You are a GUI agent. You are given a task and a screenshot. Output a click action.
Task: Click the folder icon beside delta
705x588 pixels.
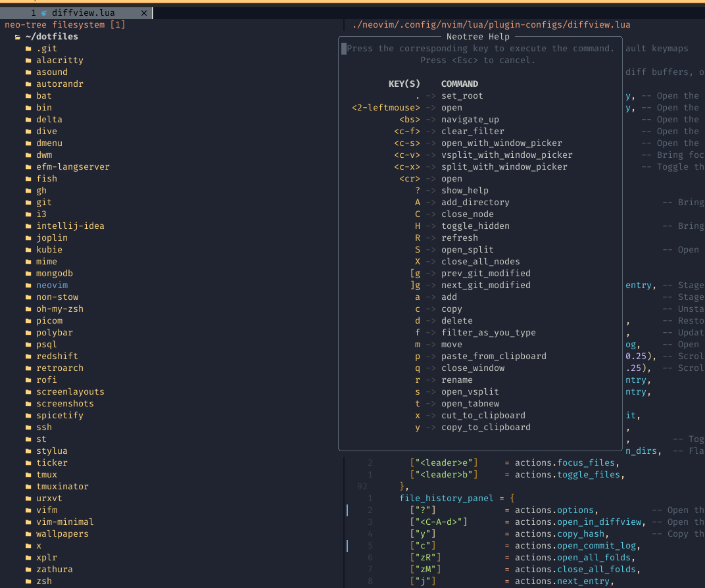[x=28, y=120]
